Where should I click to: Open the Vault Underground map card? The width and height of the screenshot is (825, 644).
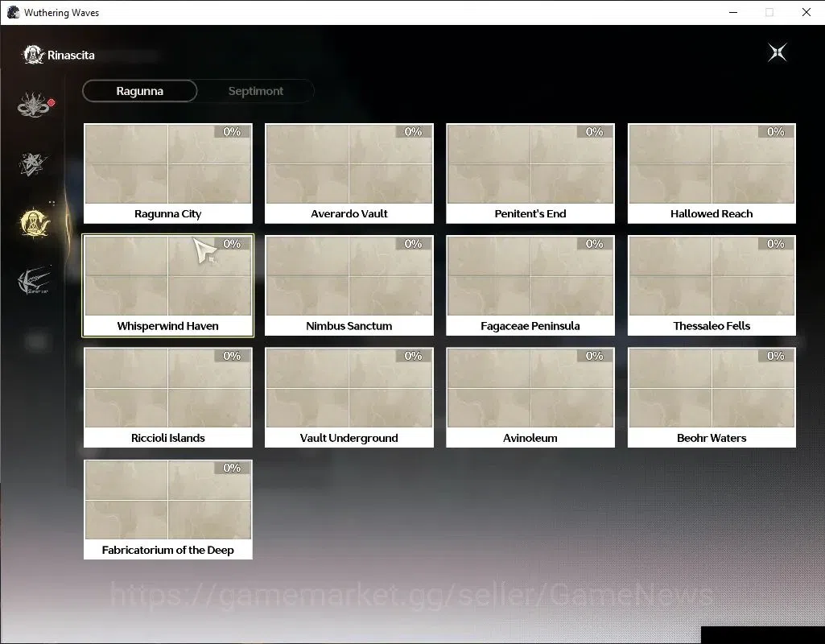pyautogui.click(x=349, y=397)
